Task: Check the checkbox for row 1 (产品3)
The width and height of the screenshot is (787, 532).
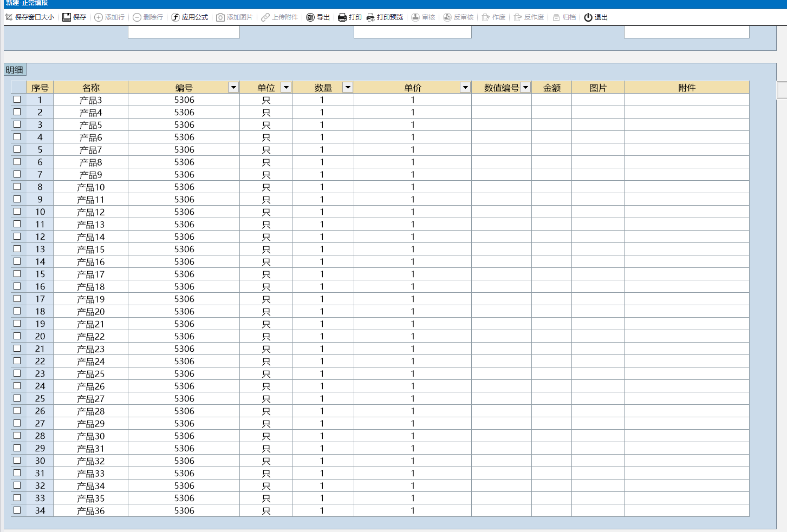Action: 17,100
